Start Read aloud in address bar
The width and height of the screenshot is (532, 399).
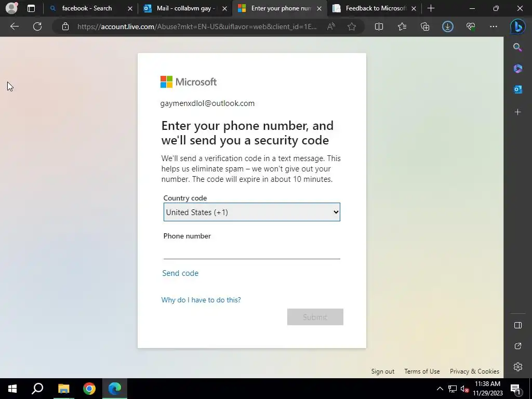(x=331, y=26)
